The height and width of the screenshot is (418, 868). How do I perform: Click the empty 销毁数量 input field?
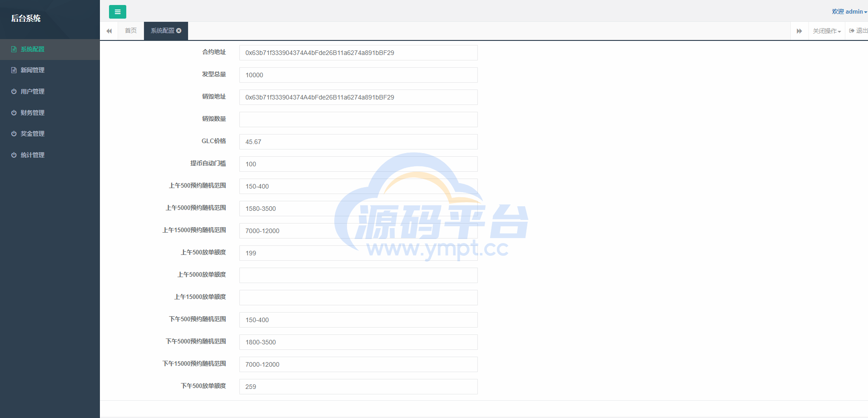point(358,119)
